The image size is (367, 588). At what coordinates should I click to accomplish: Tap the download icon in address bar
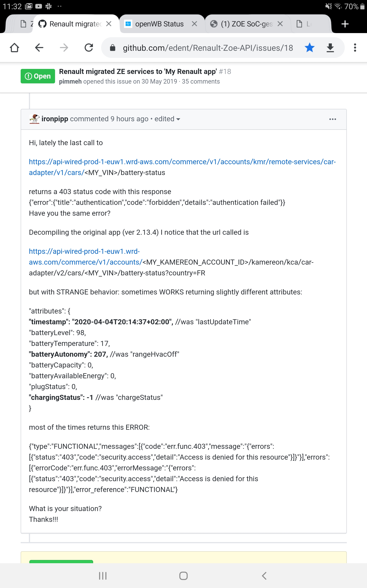pyautogui.click(x=330, y=48)
